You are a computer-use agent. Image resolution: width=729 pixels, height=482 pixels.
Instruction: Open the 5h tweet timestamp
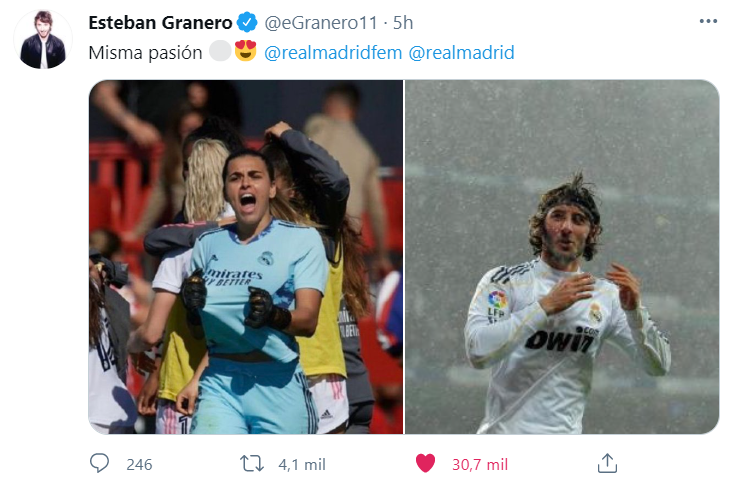click(403, 23)
